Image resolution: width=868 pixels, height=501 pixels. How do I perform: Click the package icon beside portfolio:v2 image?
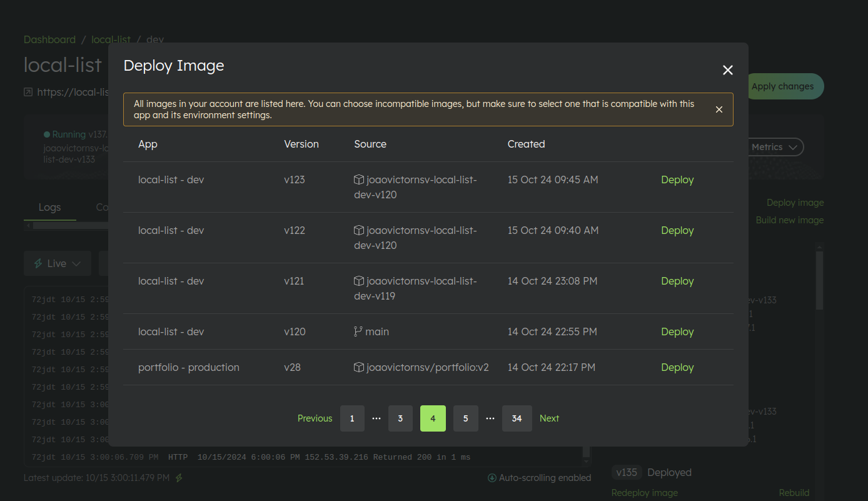tap(358, 367)
